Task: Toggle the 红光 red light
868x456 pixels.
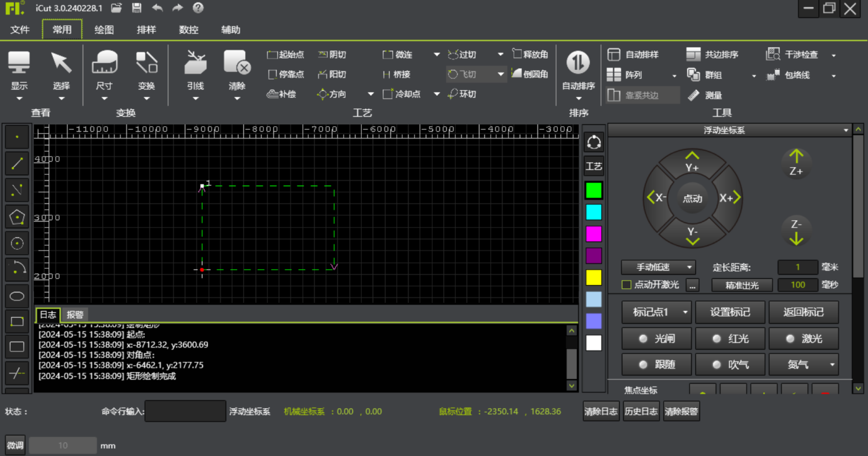Action: pos(731,339)
